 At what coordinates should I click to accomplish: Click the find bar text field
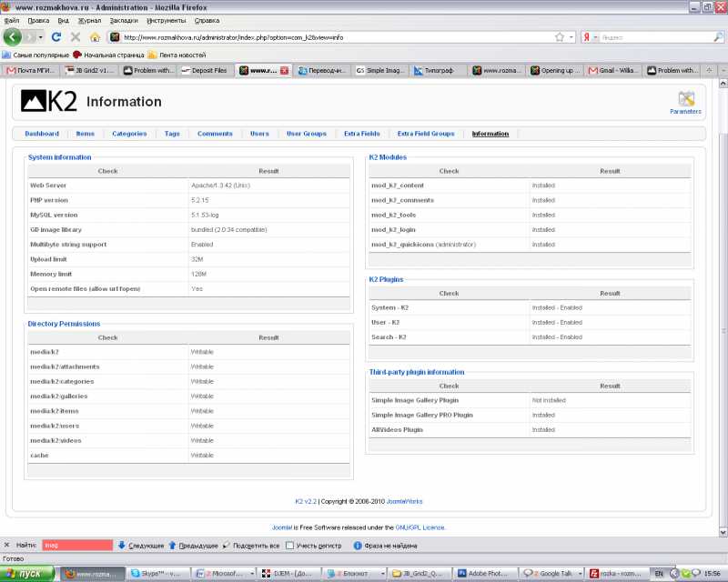click(77, 546)
